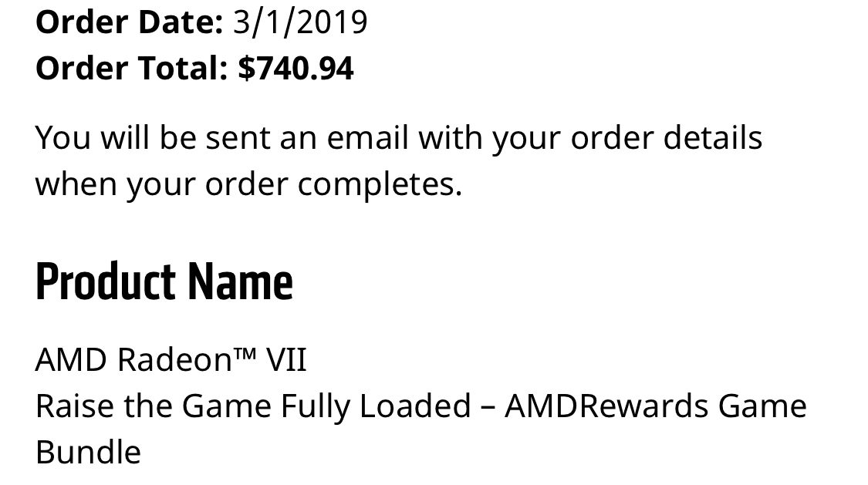Select the $740.94 total amount
This screenshot has width=868, height=485.
tap(296, 68)
